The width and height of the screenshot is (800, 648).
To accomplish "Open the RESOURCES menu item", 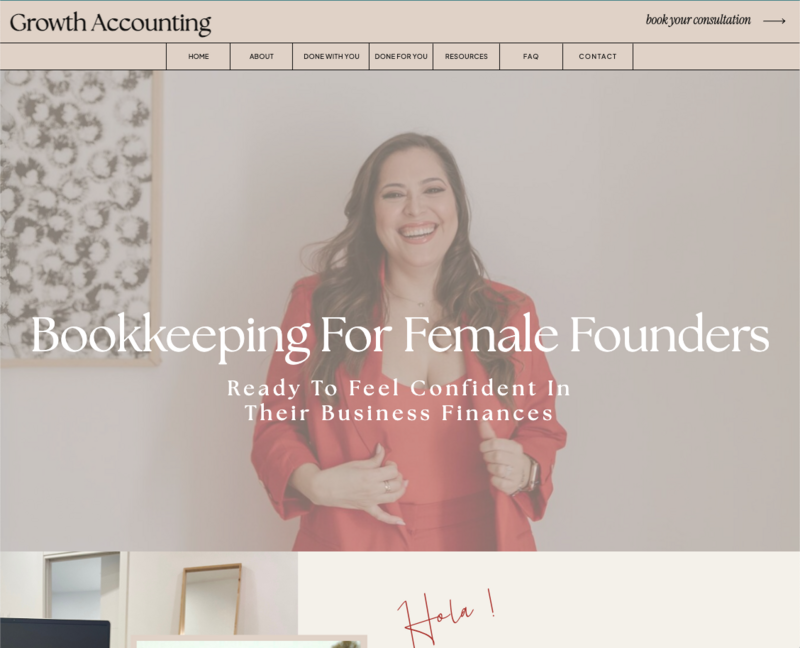I will [466, 56].
